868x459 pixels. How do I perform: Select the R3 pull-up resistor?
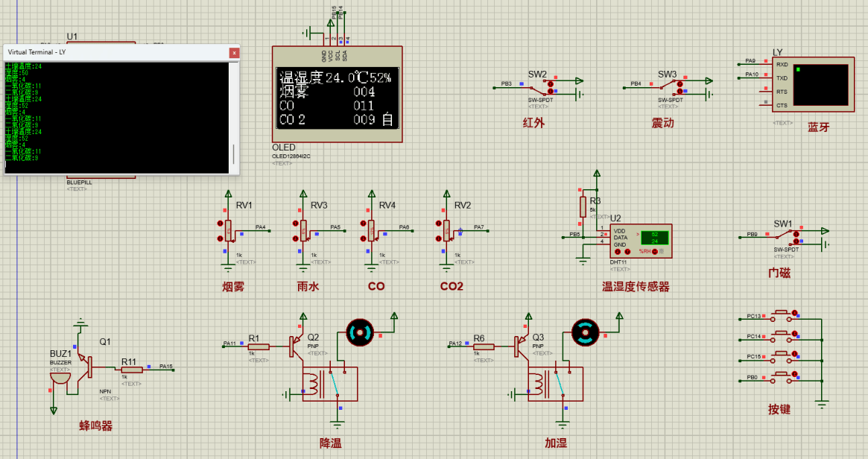(x=583, y=206)
